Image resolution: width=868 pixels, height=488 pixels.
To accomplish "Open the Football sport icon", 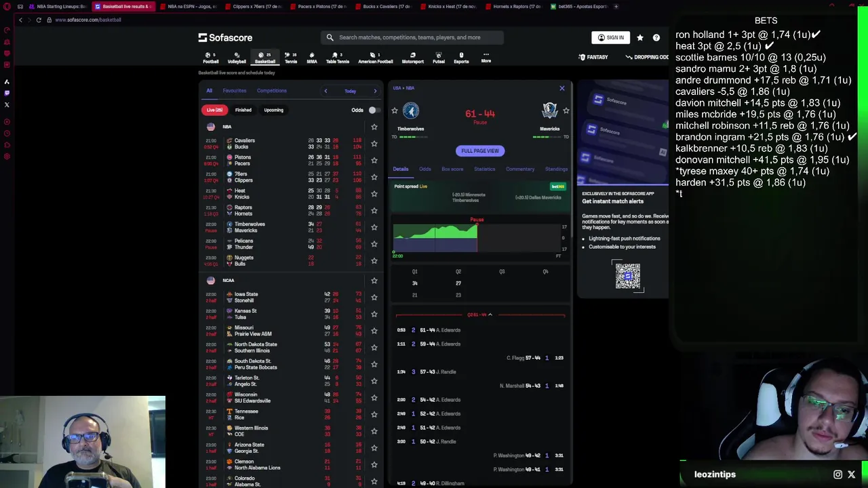I will (x=211, y=58).
